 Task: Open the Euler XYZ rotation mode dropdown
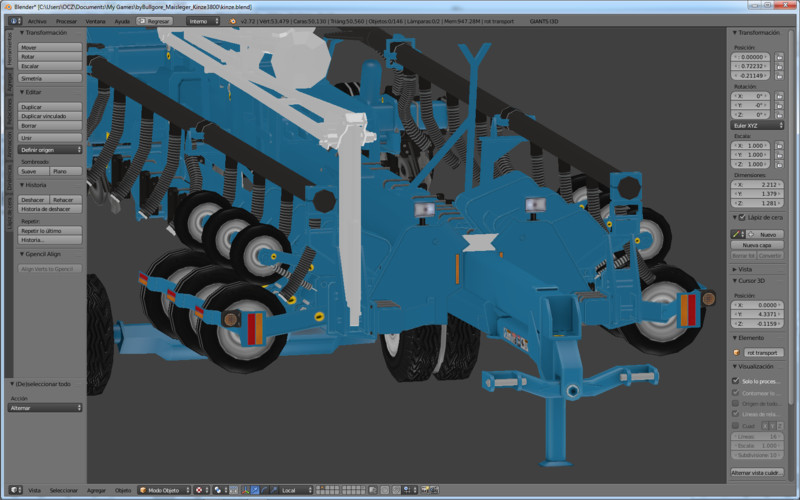point(757,126)
